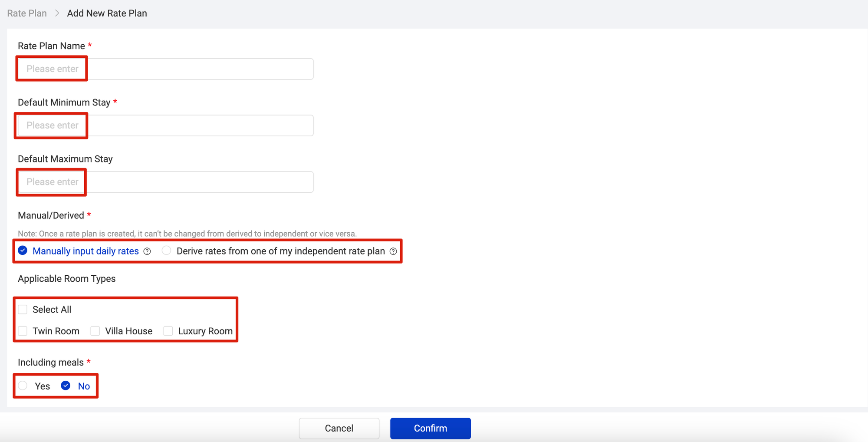Click into Default Minimum Stay field
The image size is (868, 442).
(165, 125)
